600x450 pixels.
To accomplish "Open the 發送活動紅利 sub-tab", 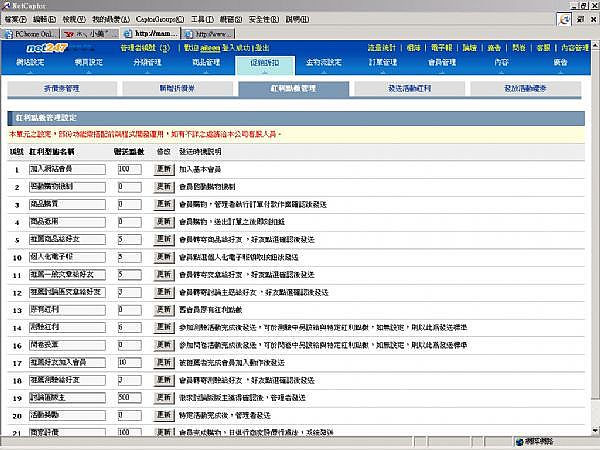I will tap(408, 89).
